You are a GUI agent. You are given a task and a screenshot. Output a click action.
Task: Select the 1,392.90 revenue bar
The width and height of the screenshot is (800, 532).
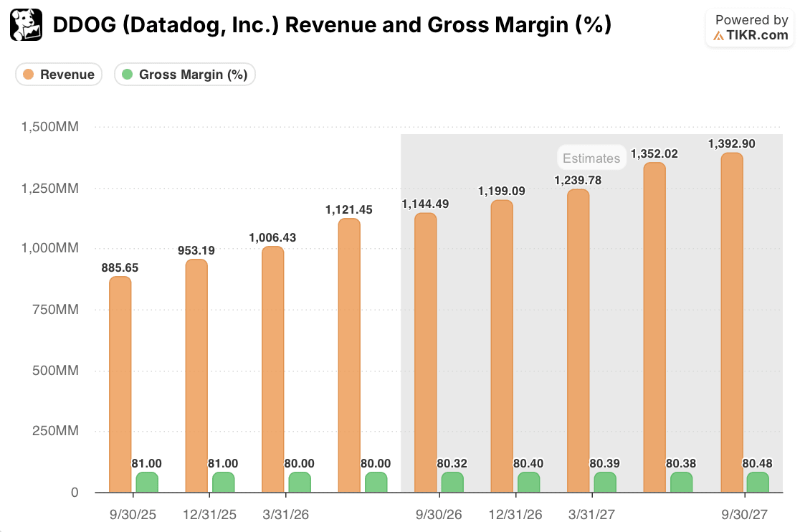(732, 323)
